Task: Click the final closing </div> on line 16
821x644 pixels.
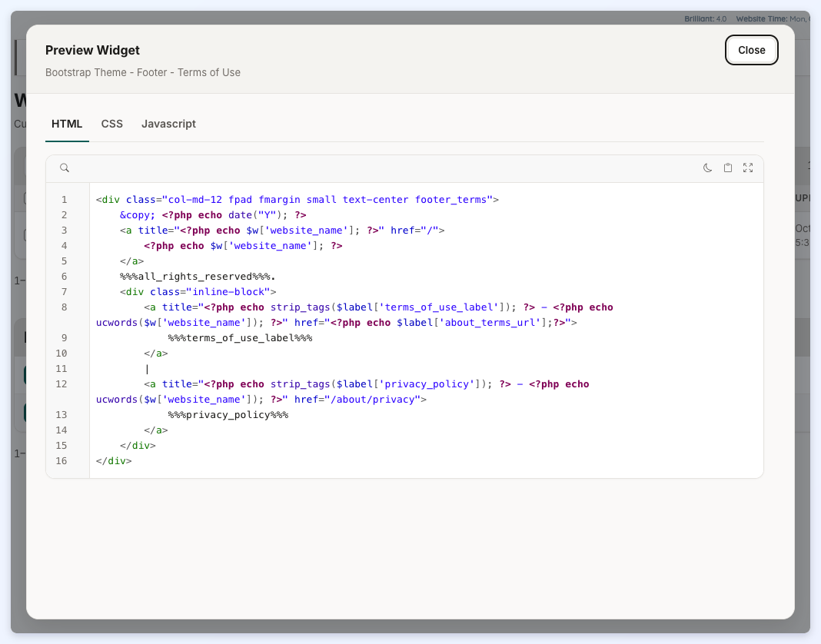Action: [114, 461]
